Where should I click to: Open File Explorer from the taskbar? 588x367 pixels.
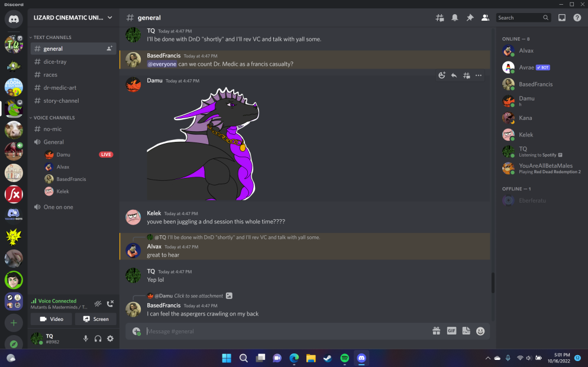[311, 358]
